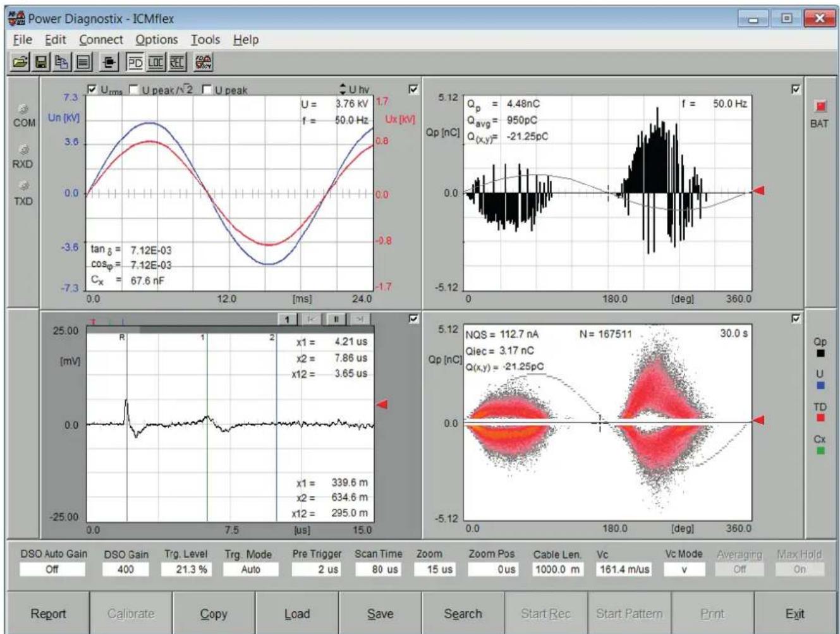Viewport: 840px width, 634px height.
Task: Click the TXD status indicator
Action: [24, 186]
